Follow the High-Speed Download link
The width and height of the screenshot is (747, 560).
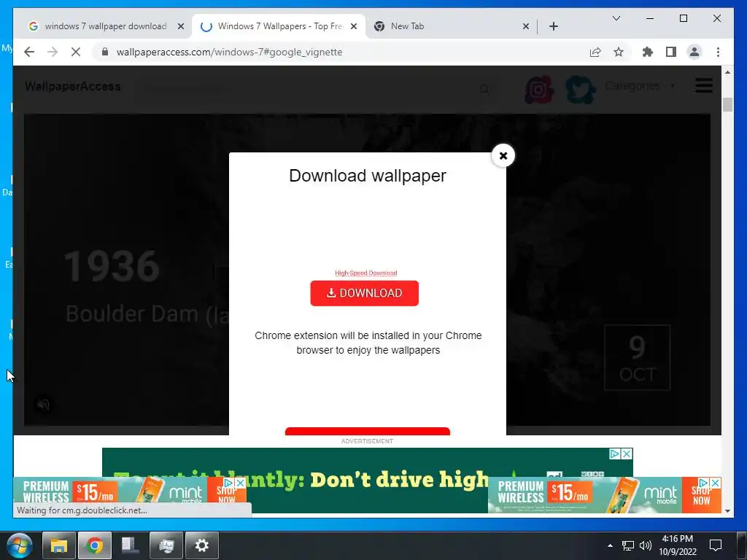pos(365,273)
